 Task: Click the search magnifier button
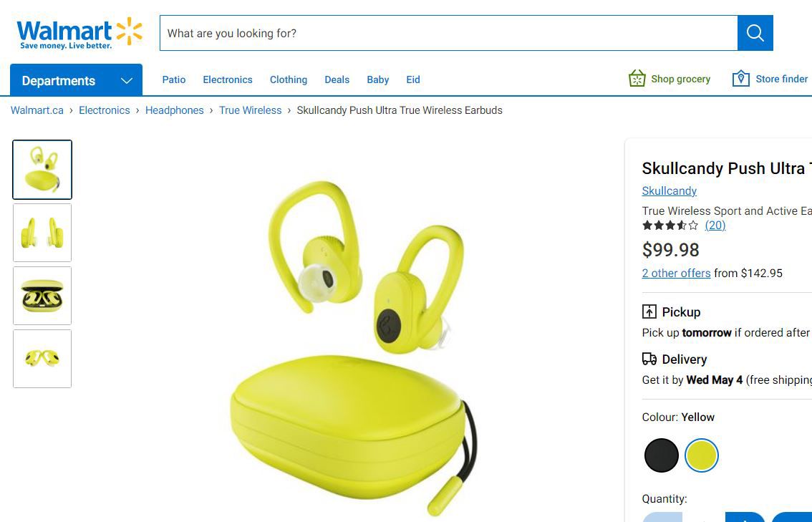click(x=755, y=33)
